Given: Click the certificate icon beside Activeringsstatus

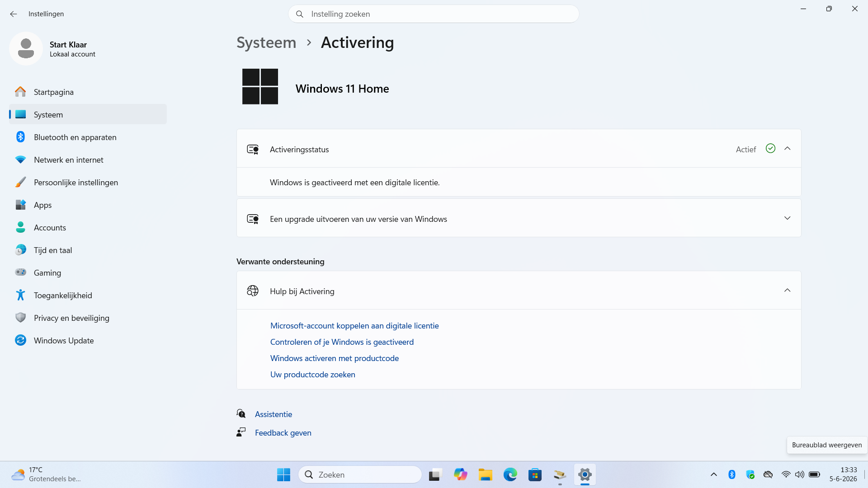Looking at the screenshot, I should pos(253,149).
